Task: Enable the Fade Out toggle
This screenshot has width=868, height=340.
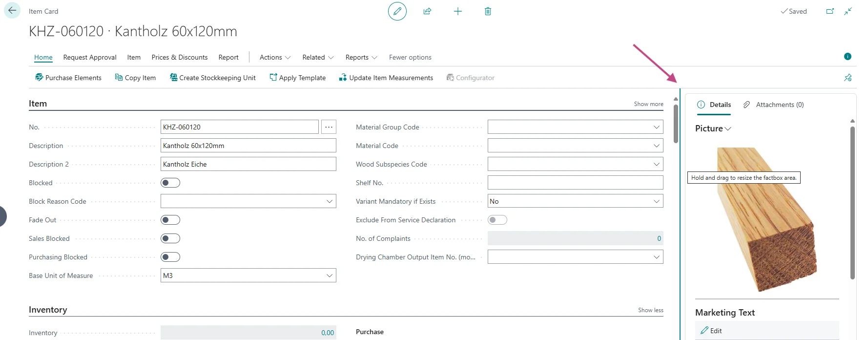Action: [x=170, y=220]
